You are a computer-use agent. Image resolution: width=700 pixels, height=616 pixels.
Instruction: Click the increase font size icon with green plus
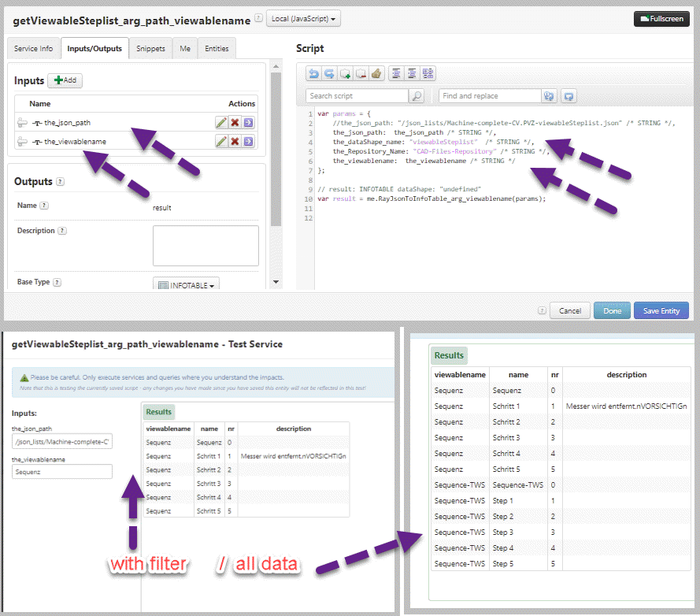345,73
